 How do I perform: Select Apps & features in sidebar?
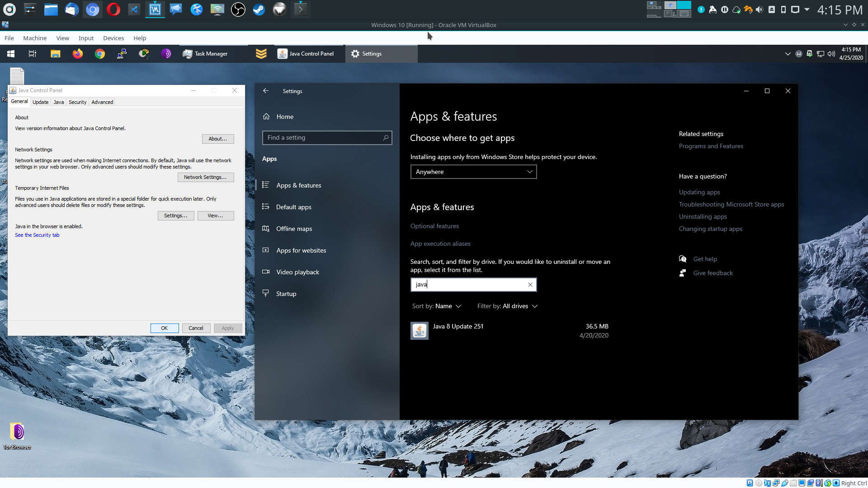(327, 185)
